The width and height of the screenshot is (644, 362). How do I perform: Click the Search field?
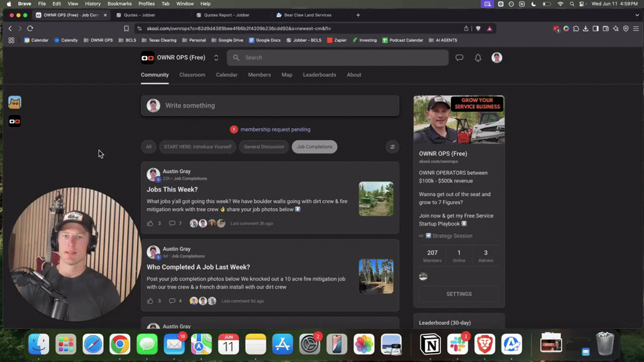coord(338,57)
